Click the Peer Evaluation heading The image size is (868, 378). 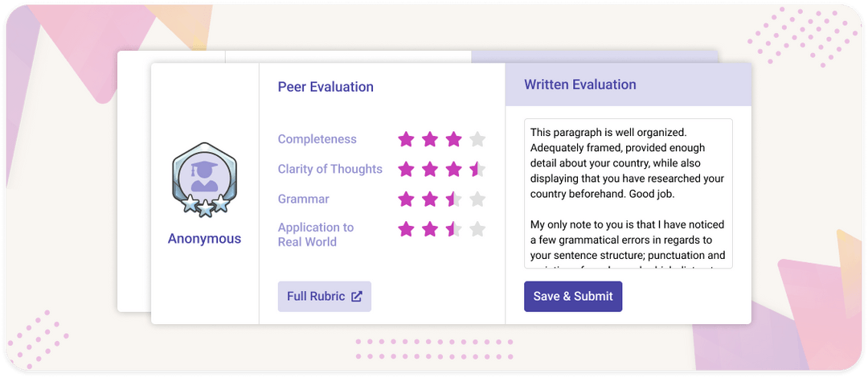(325, 87)
